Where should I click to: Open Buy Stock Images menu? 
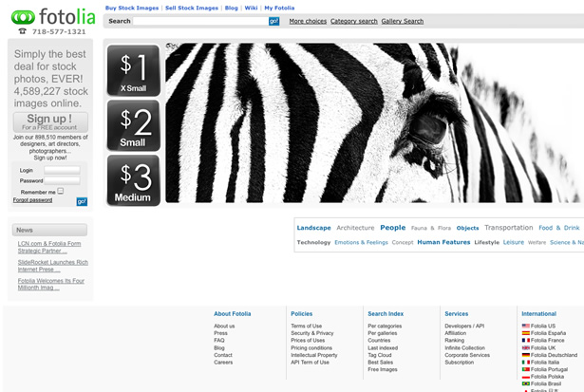click(x=132, y=8)
